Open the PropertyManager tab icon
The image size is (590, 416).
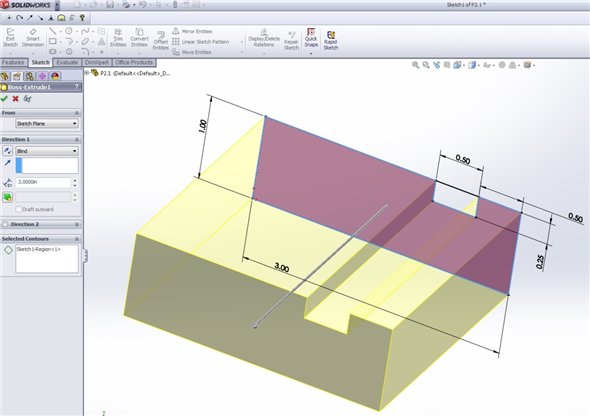pyautogui.click(x=17, y=76)
